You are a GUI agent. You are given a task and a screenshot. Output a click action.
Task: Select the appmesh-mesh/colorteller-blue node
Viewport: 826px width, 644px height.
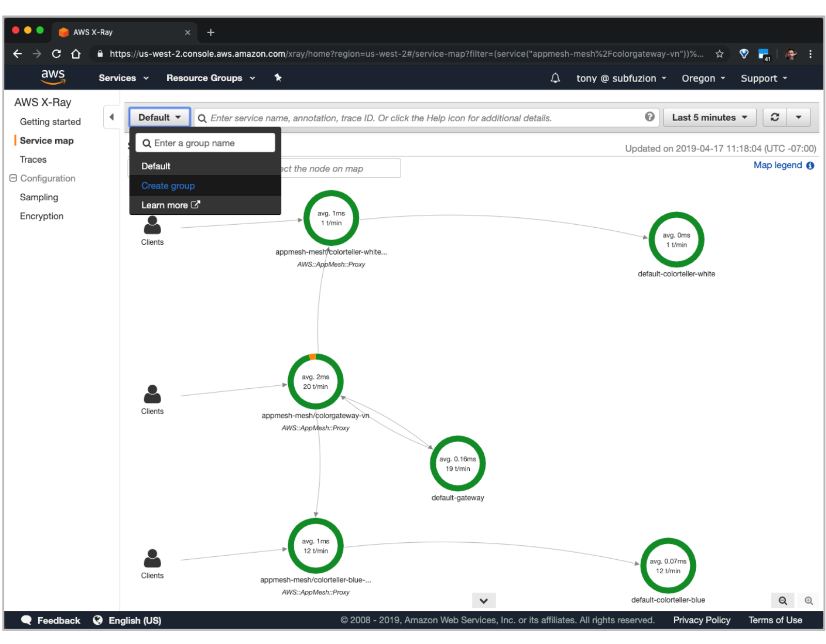pos(315,546)
